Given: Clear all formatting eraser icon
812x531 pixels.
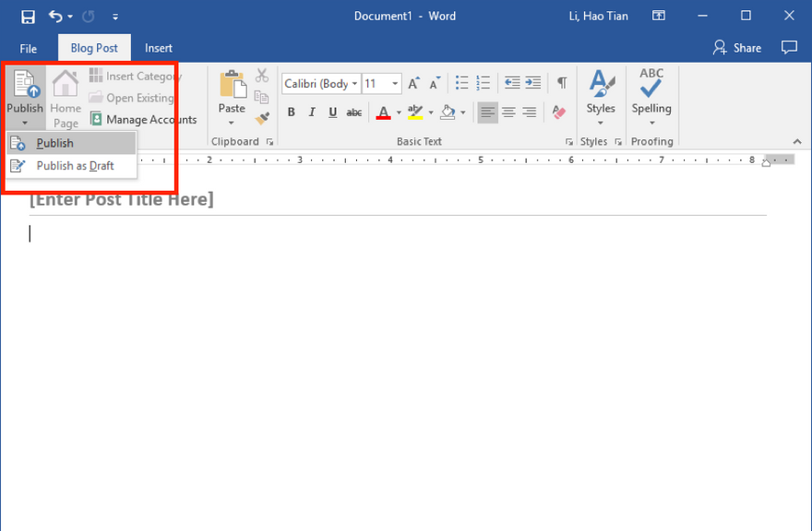Looking at the screenshot, I should pos(559,112).
